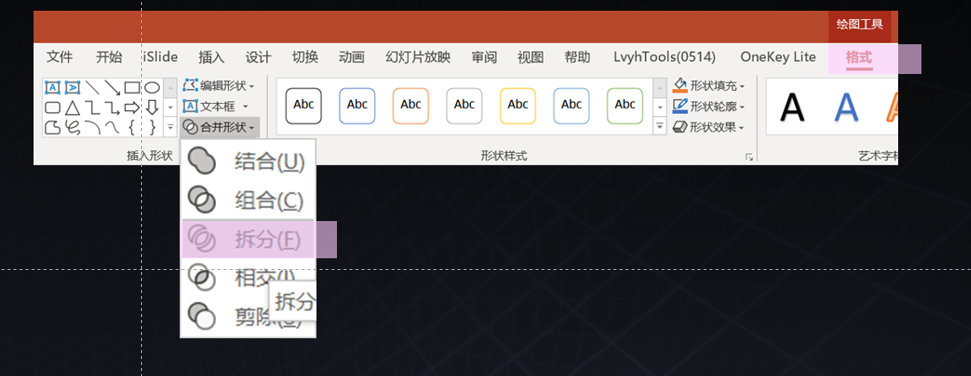Open the 幻灯片放映 tab
971x376 pixels.
click(x=418, y=58)
